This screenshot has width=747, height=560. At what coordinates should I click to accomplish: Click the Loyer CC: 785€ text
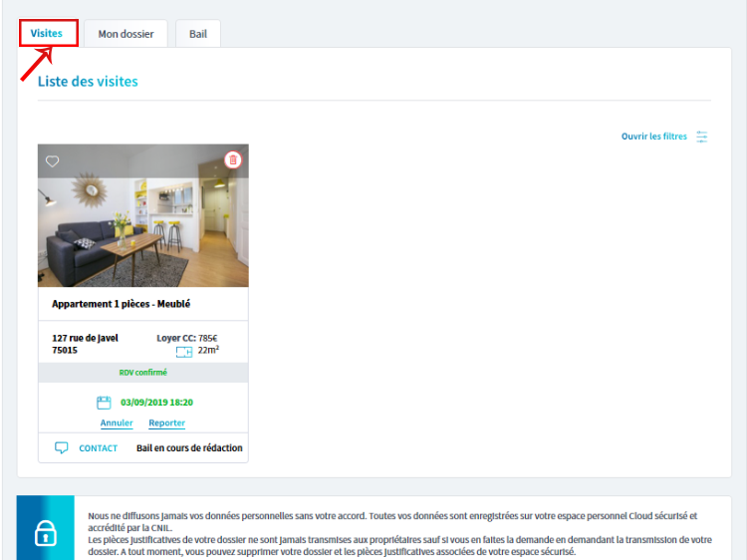pos(187,338)
